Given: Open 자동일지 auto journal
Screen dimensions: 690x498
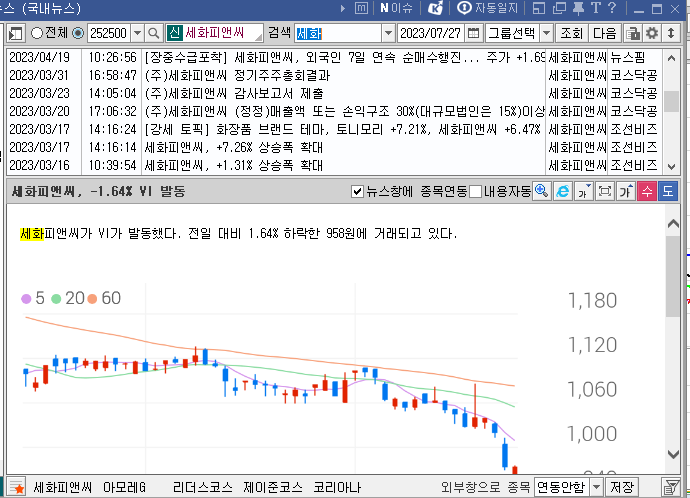Looking at the screenshot, I should (488, 8).
